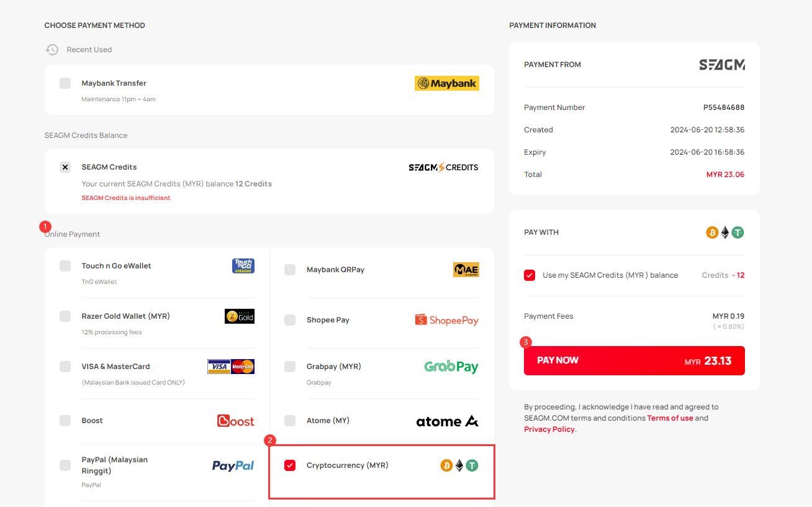Viewport: 812px width, 507px height.
Task: Click the Payment Fees MYR 0.19 value
Action: (x=728, y=316)
